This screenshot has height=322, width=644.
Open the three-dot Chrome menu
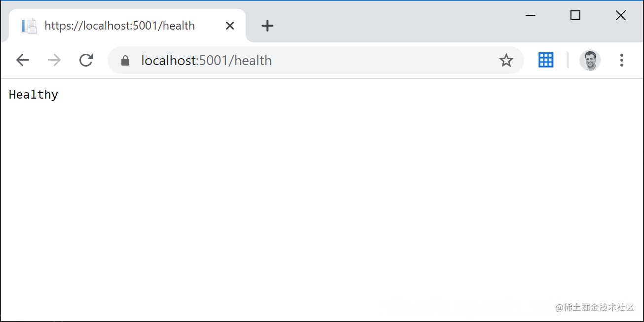coord(621,60)
